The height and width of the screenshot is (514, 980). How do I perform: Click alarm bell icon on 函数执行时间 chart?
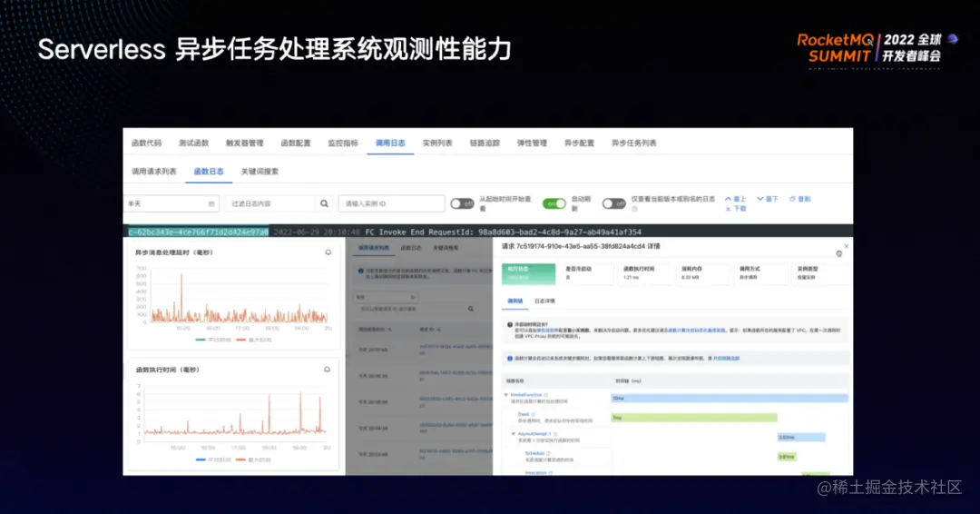pyautogui.click(x=327, y=370)
